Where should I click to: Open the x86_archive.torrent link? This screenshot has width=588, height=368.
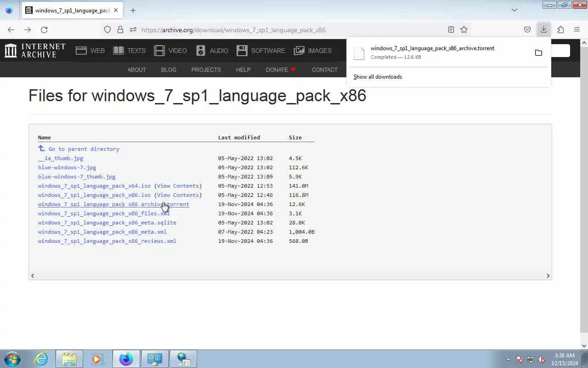113,204
